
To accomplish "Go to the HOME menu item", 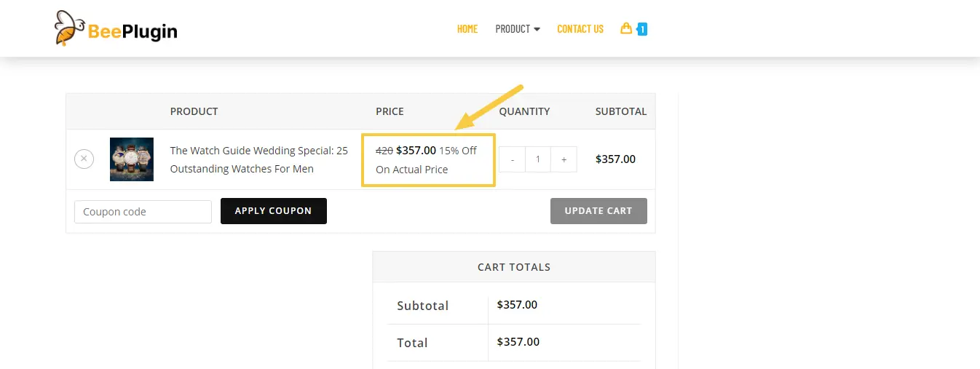I will pyautogui.click(x=467, y=29).
